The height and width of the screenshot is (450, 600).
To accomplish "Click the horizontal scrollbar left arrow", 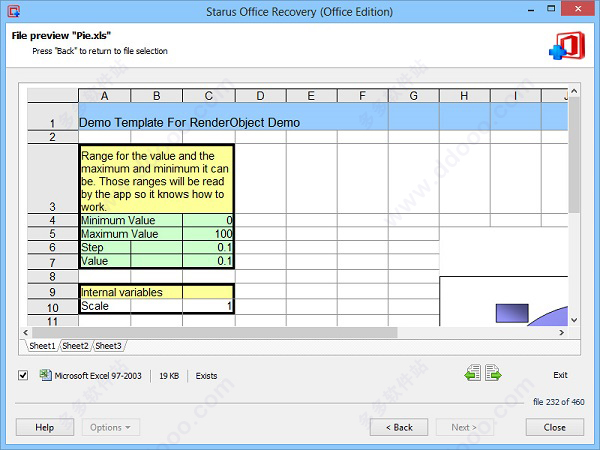I will tap(26, 333).
